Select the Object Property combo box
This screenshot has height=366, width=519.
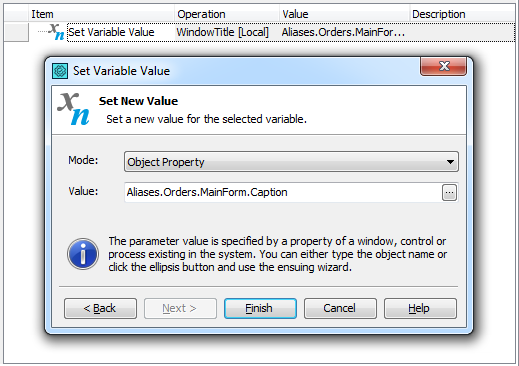(291, 162)
